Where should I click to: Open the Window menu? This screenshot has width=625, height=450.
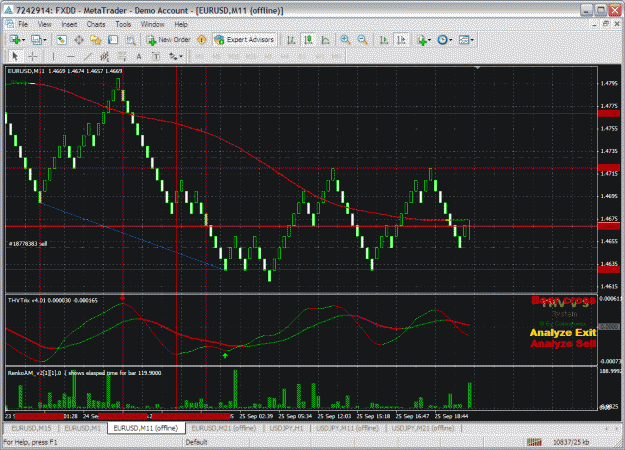[x=153, y=24]
